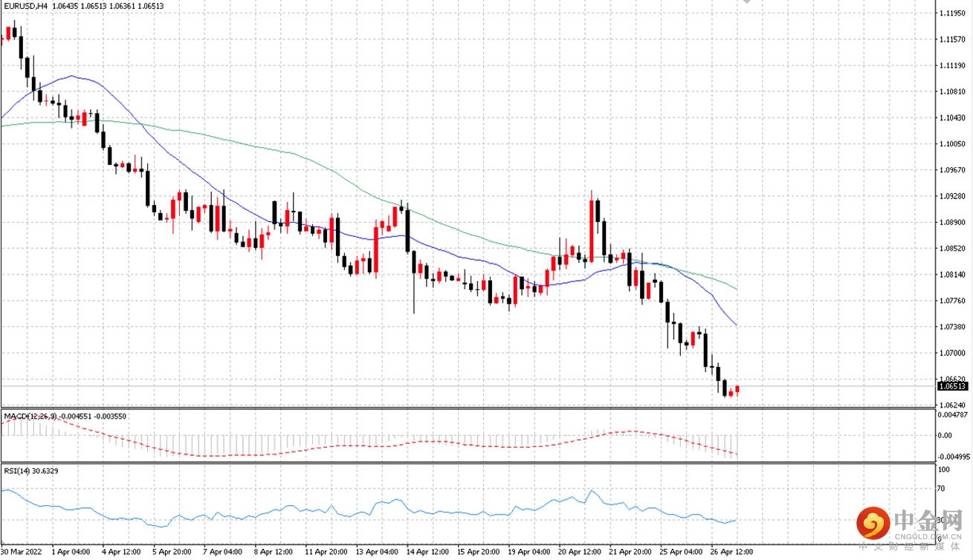
Task: Select the 1.08900 price axis label
Action: [x=952, y=223]
